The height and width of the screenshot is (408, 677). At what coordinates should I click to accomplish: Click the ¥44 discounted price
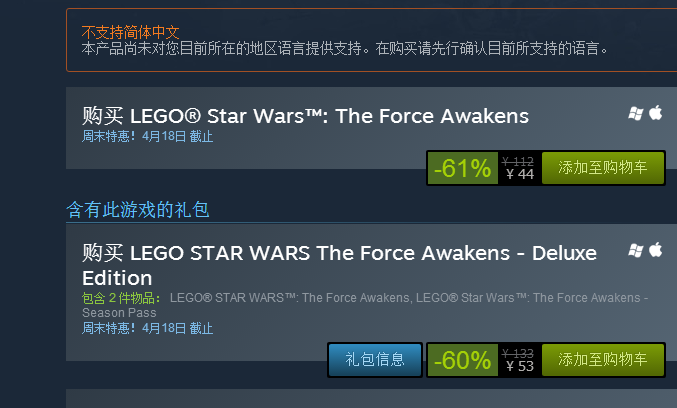[520, 175]
